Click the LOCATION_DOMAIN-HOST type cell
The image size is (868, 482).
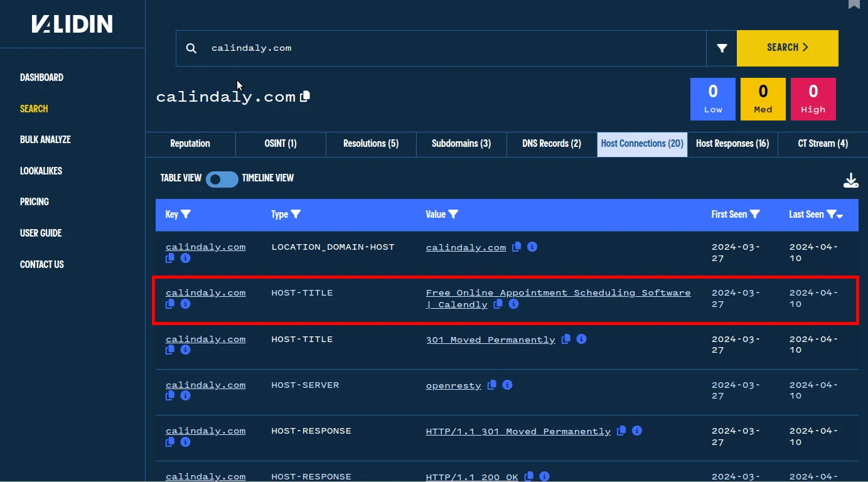pyautogui.click(x=333, y=247)
